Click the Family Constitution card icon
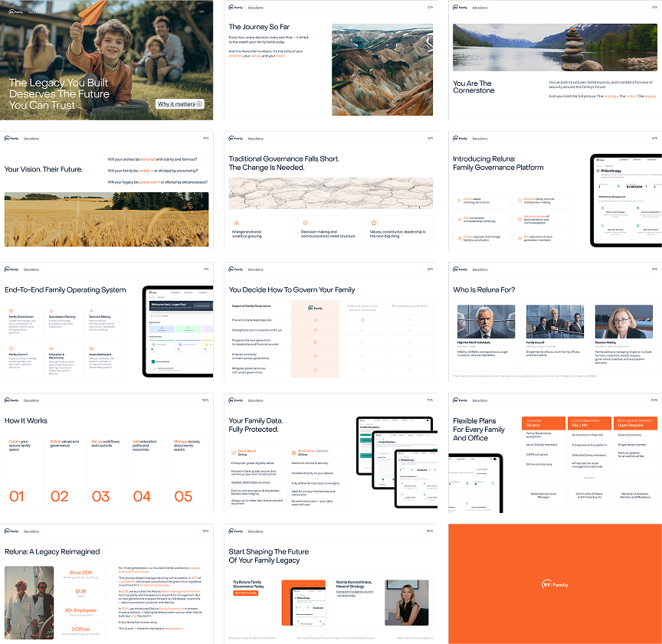 tap(11, 311)
